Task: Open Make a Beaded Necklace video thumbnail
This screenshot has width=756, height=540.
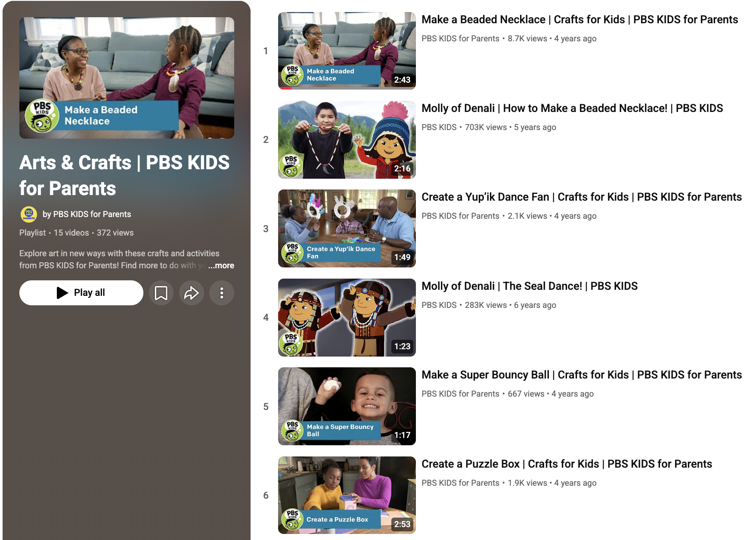Action: (x=347, y=51)
